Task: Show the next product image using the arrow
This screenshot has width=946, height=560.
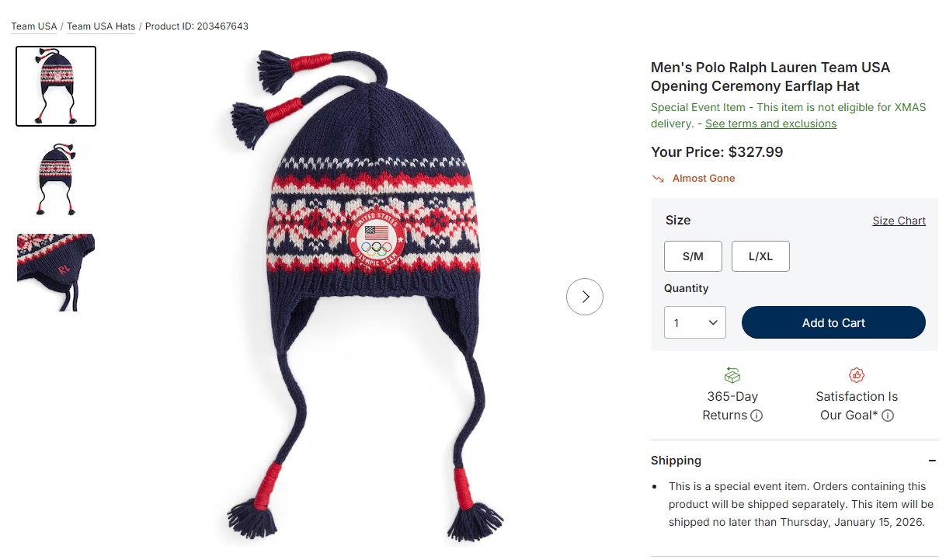Action: [x=585, y=297]
